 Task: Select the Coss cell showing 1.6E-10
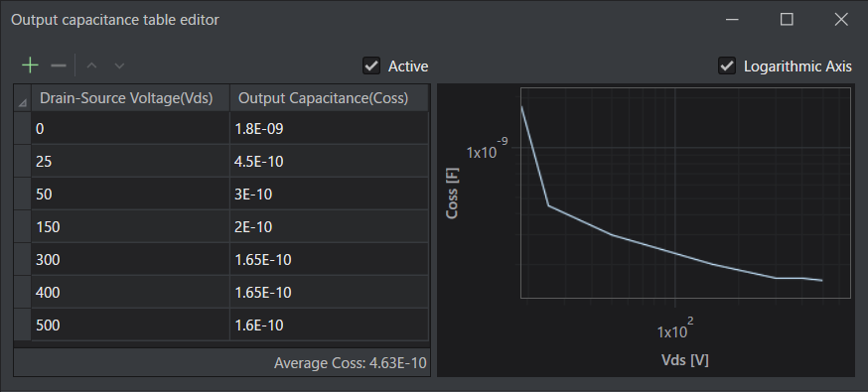click(329, 325)
